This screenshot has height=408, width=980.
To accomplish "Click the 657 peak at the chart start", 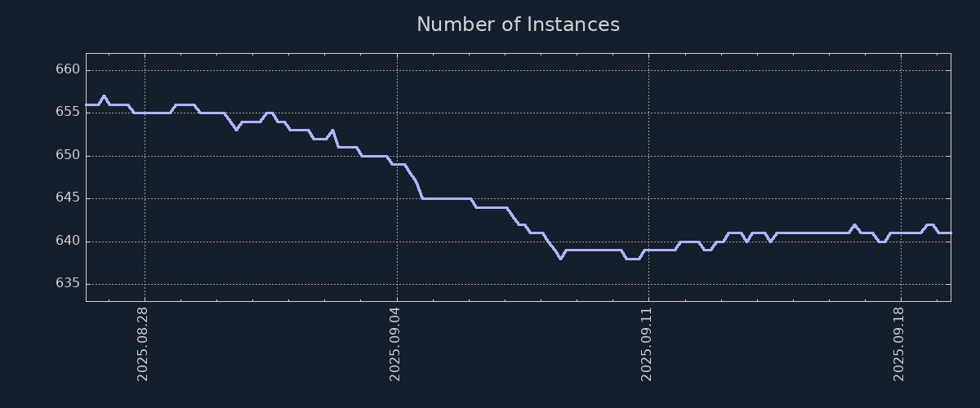I will [x=104, y=96].
